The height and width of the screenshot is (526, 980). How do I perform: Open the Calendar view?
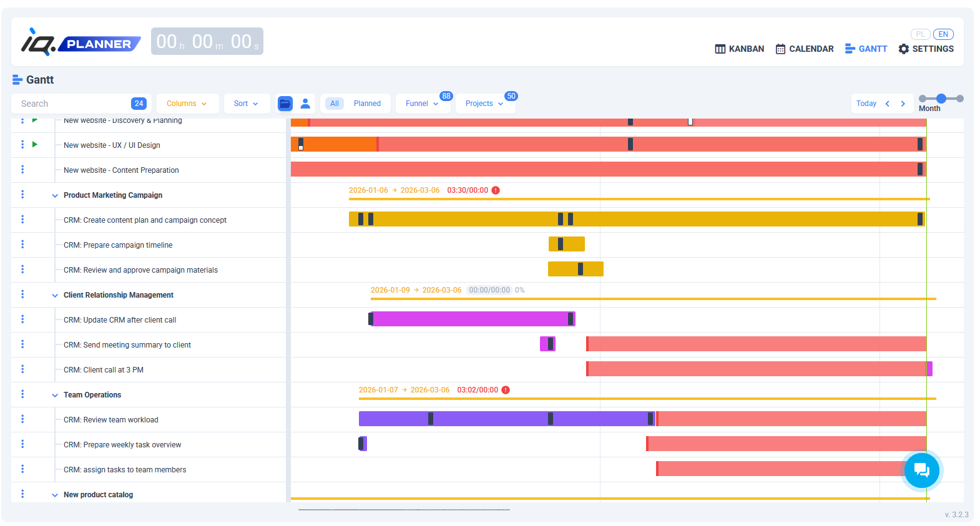click(804, 49)
